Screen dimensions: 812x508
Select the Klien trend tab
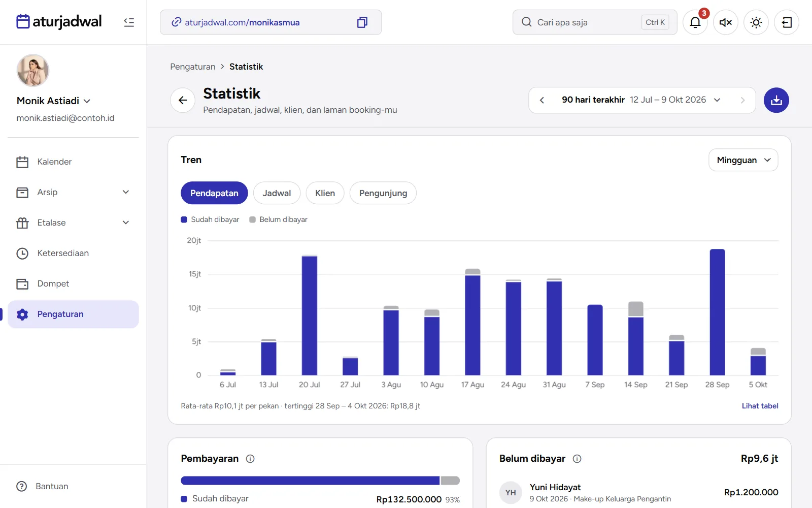pos(325,193)
